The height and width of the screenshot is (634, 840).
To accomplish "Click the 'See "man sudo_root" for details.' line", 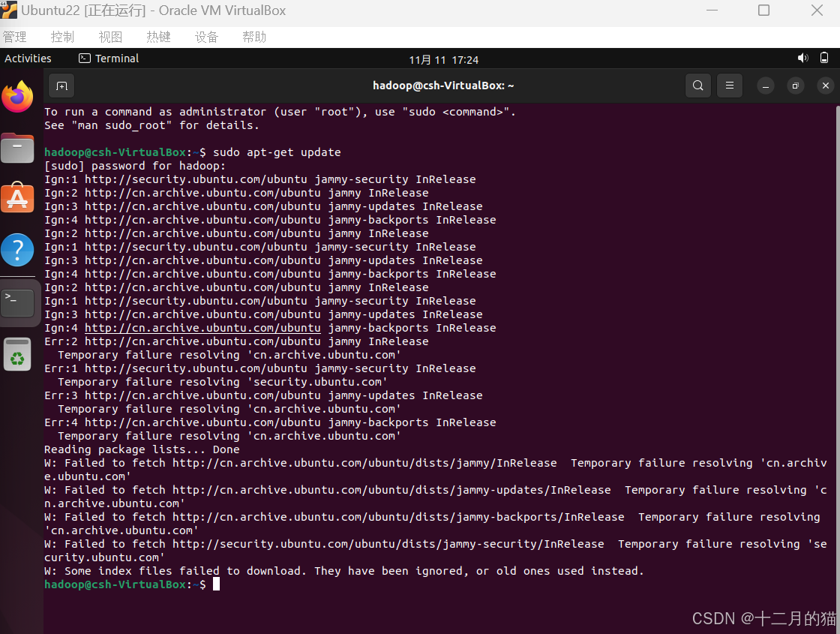I will [x=151, y=125].
